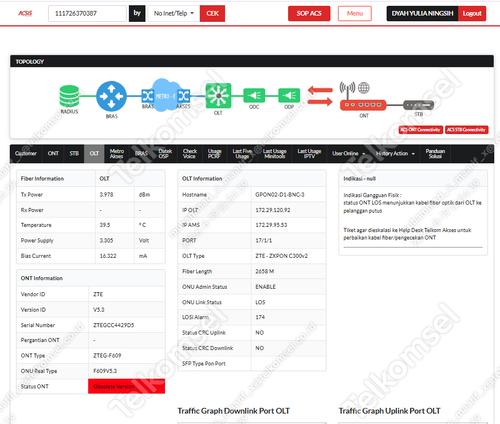Click IP AMS value 172.29.95.53

click(271, 225)
